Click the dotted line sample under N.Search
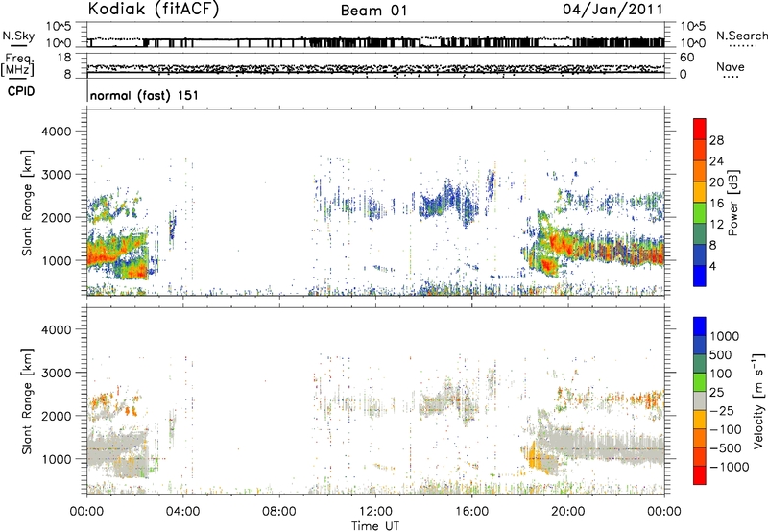Image resolution: width=768 pixels, height=532 pixels. (743, 46)
